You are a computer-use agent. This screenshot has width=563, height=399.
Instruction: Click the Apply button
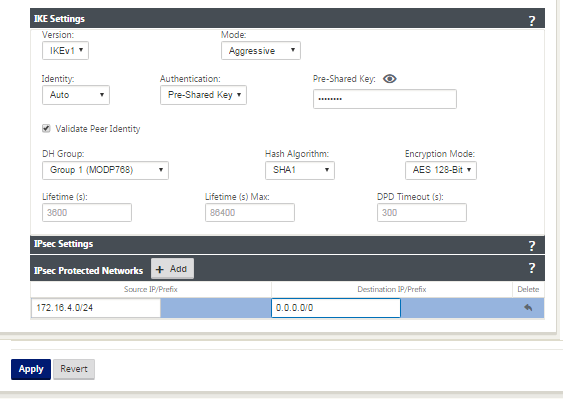(x=31, y=369)
